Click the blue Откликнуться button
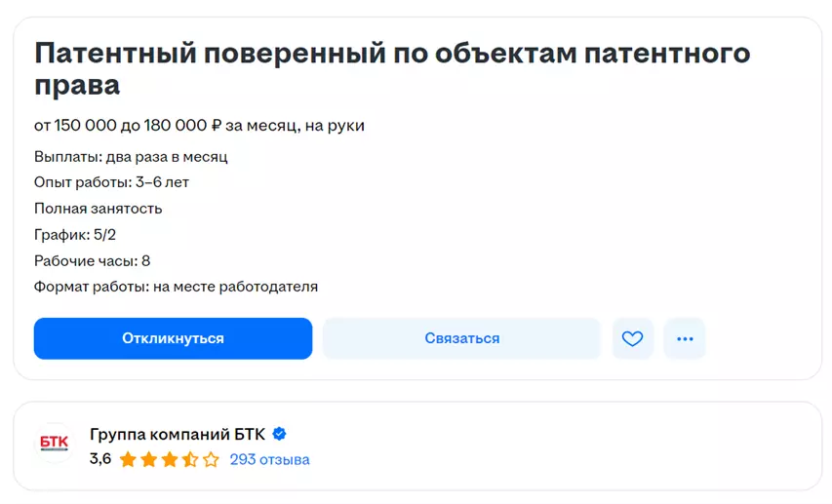 [173, 338]
